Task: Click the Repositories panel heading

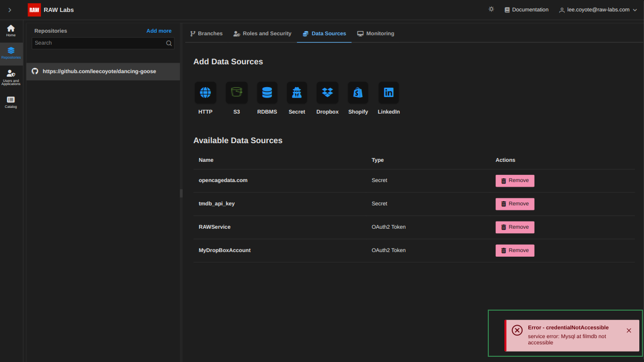Action: click(51, 31)
